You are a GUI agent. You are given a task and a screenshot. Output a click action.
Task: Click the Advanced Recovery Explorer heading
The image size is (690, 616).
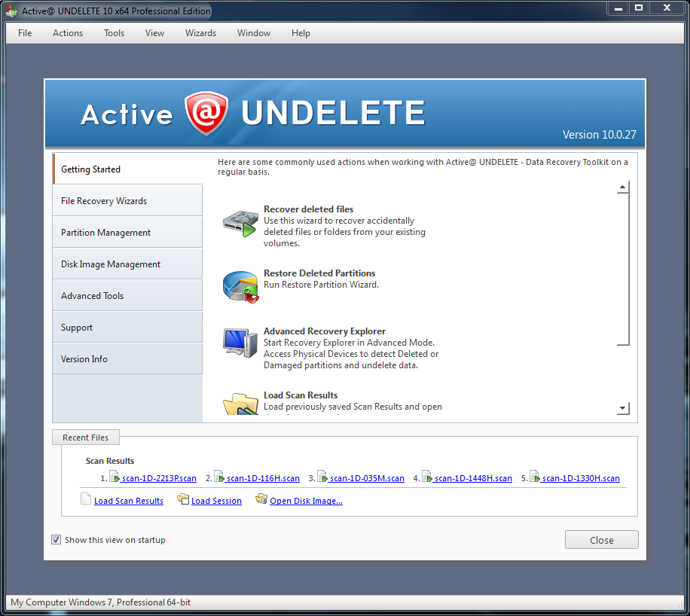pos(325,331)
